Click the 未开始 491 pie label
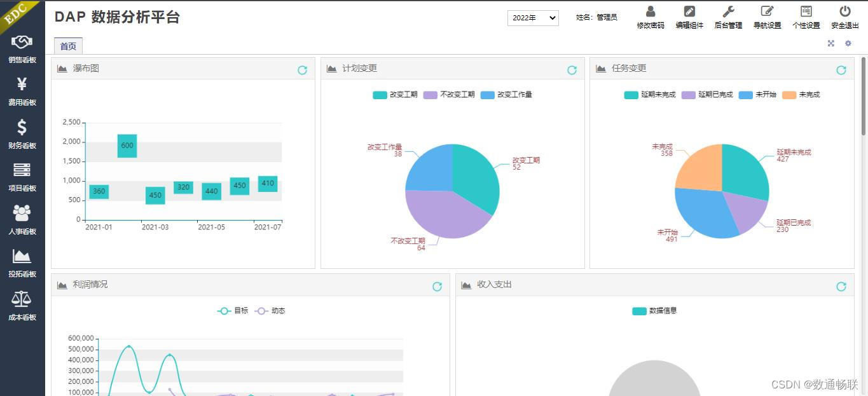 pos(668,236)
